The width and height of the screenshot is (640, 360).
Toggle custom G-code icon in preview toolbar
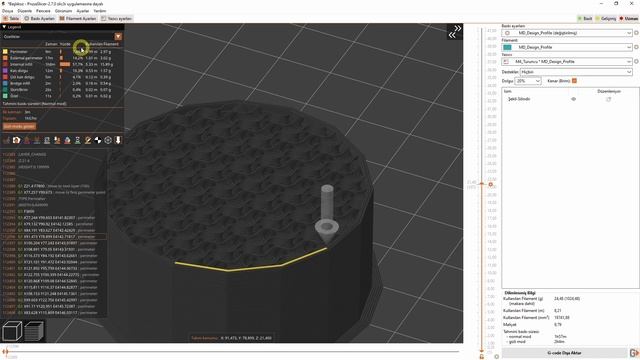tap(88, 140)
